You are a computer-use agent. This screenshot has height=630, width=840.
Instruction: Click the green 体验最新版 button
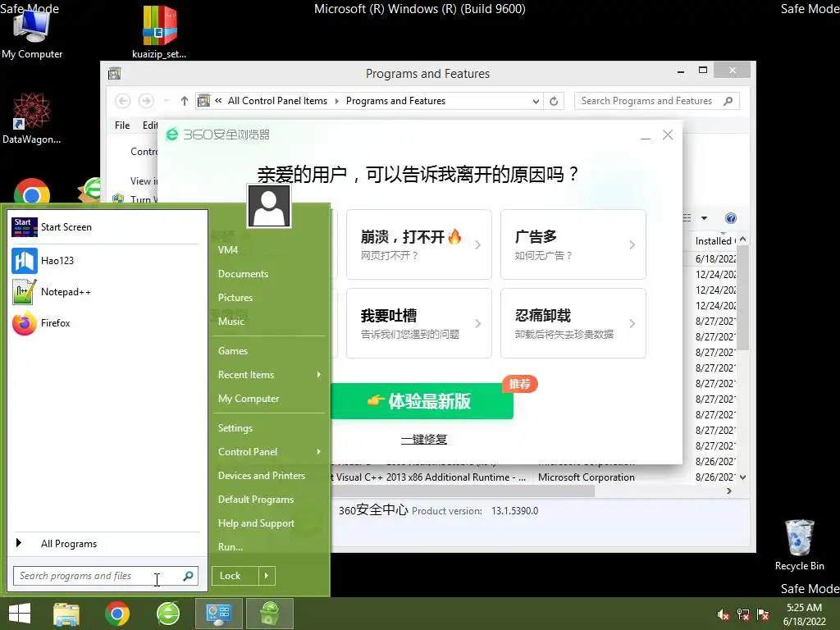click(421, 401)
